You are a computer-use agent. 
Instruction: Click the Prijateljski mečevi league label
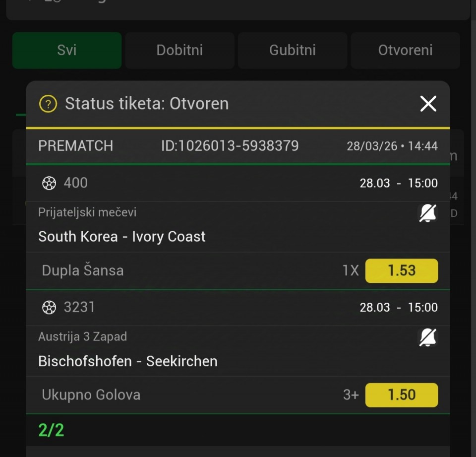pos(87,212)
